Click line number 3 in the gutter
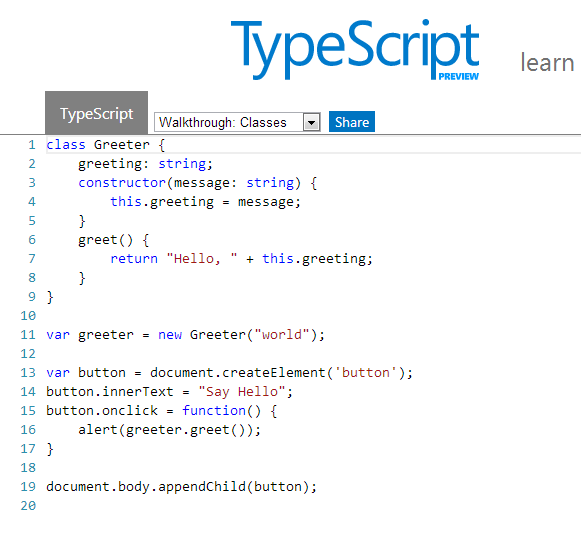Screen dimensions: 581x557 pyautogui.click(x=32, y=183)
